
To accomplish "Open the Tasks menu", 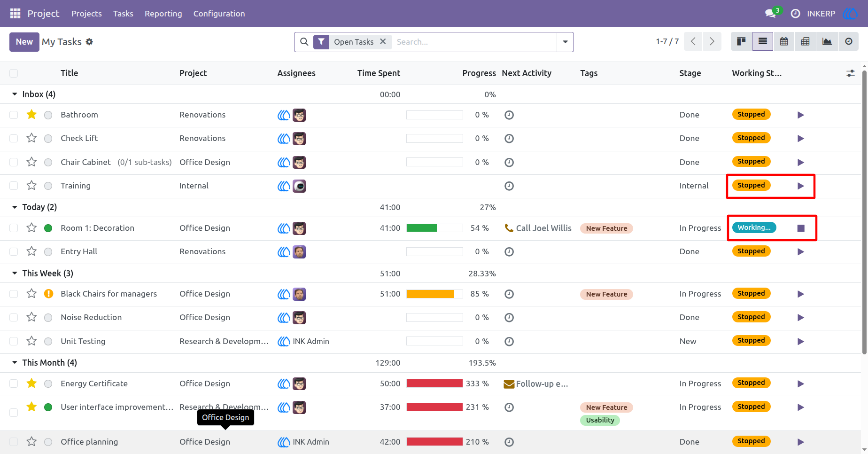I will coord(123,14).
